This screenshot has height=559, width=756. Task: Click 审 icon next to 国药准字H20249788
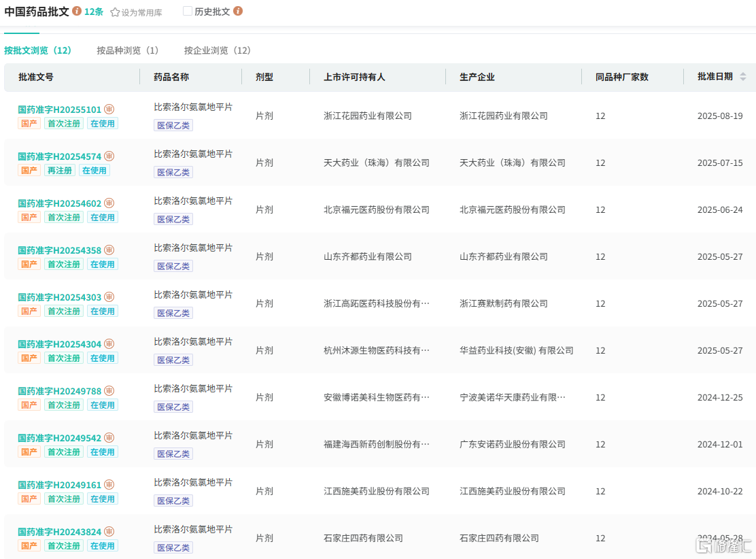(109, 390)
